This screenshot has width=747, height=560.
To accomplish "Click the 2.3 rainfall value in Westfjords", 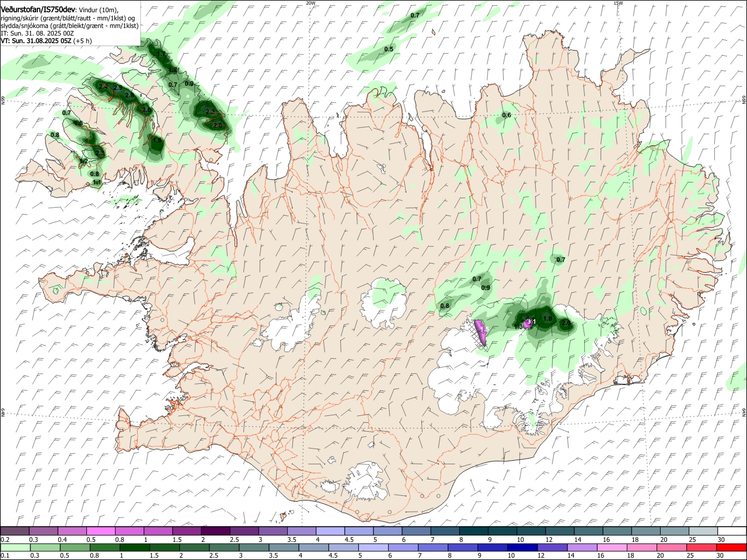I will tap(100, 153).
